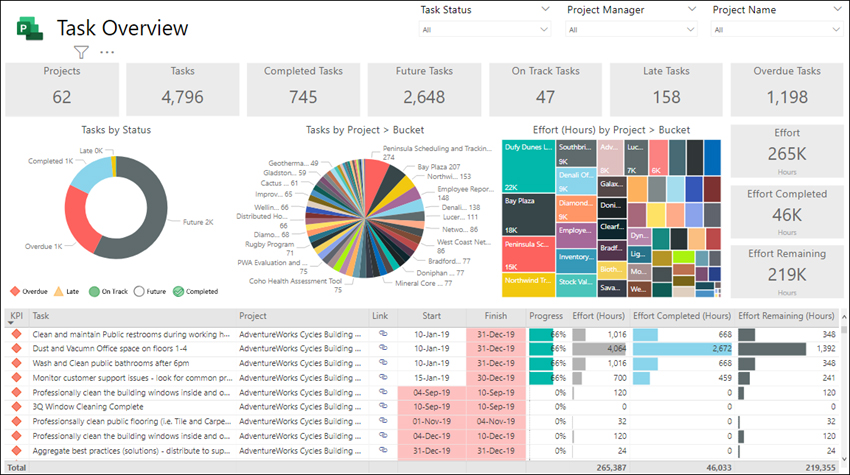This screenshot has height=475, width=850.
Task: Select the Overdue Tasks card
Action: coord(787,89)
